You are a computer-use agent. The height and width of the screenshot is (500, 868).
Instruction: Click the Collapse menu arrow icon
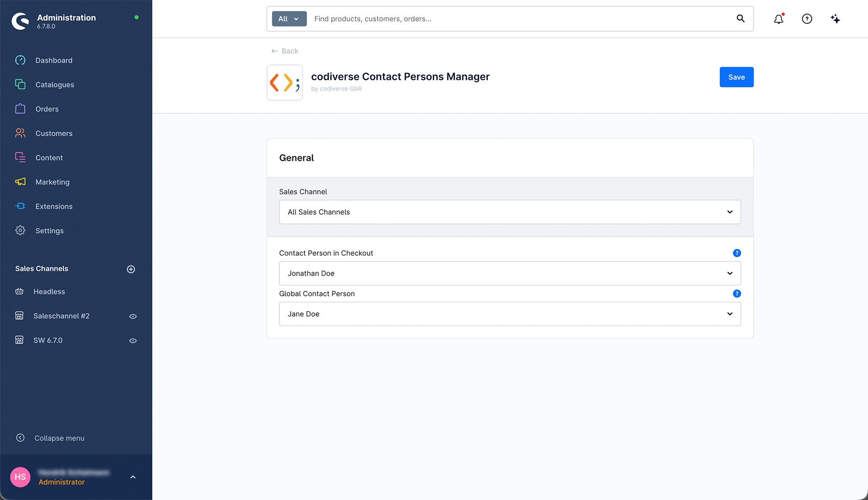[x=20, y=438]
